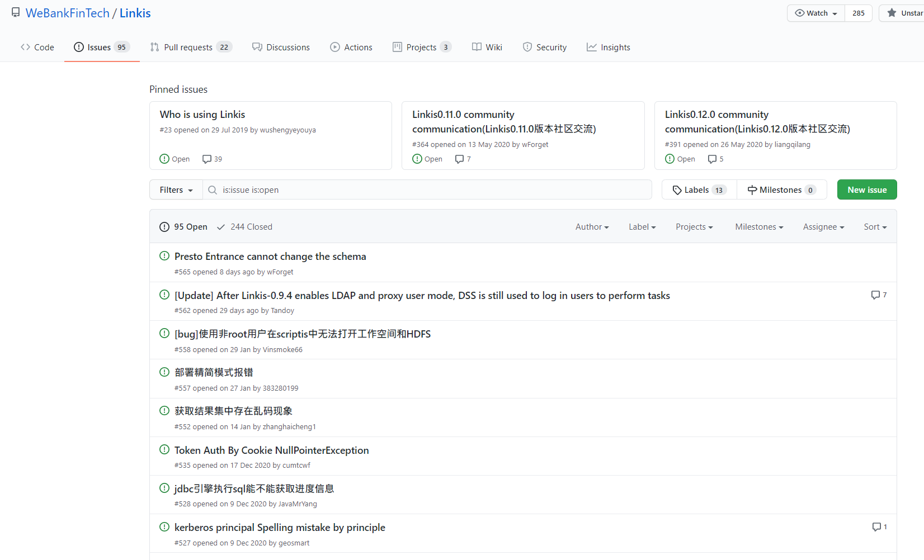Open the Token Auth By Cookie NullPointerException issue
Screen dimensions: 924x560
pos(271,450)
